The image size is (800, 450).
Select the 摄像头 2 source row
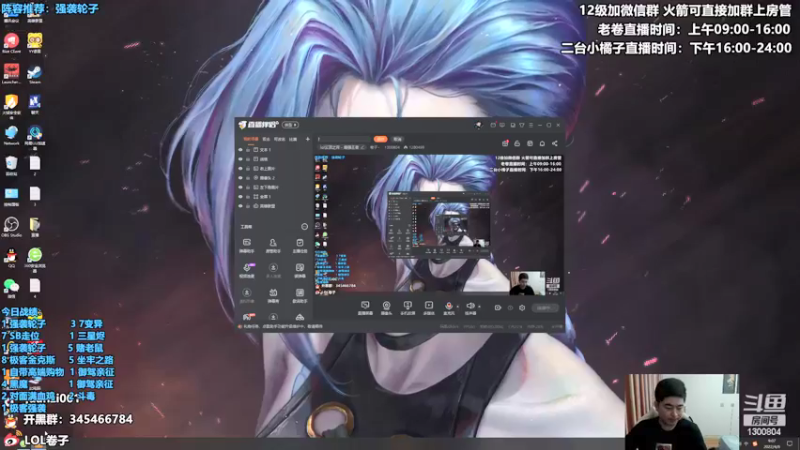click(274, 178)
